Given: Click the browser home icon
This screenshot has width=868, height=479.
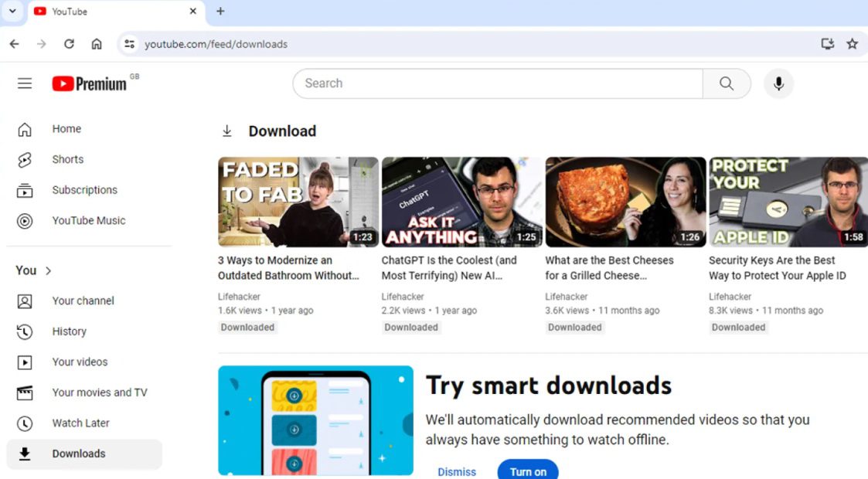Looking at the screenshot, I should click(x=97, y=44).
